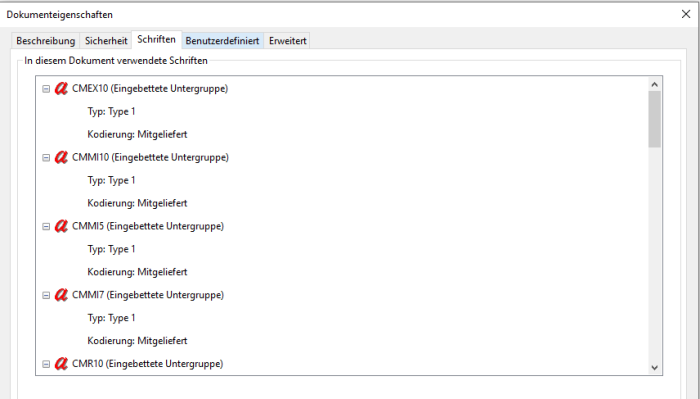Click the font list scroll-down arrow
The width and height of the screenshot is (700, 399).
[x=654, y=368]
